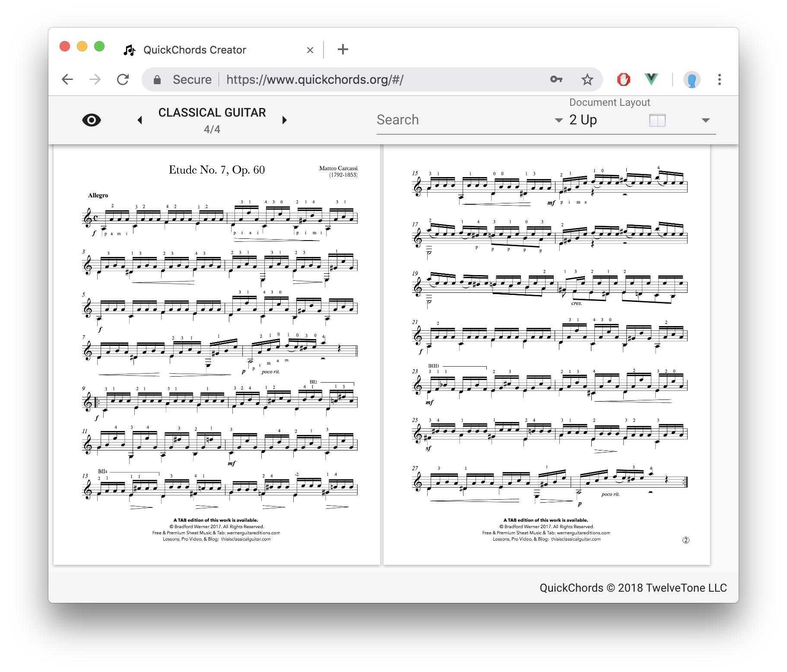Click the Document Layout label

pyautogui.click(x=609, y=102)
